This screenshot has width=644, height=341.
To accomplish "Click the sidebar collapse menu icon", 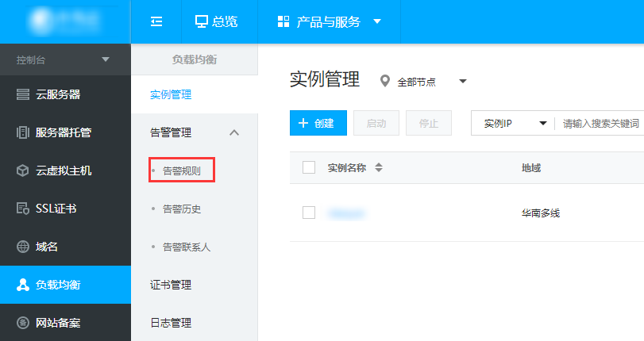I will coord(156,21).
